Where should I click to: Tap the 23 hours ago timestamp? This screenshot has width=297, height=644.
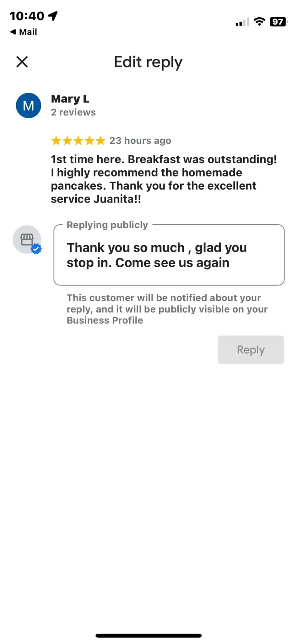(x=140, y=141)
